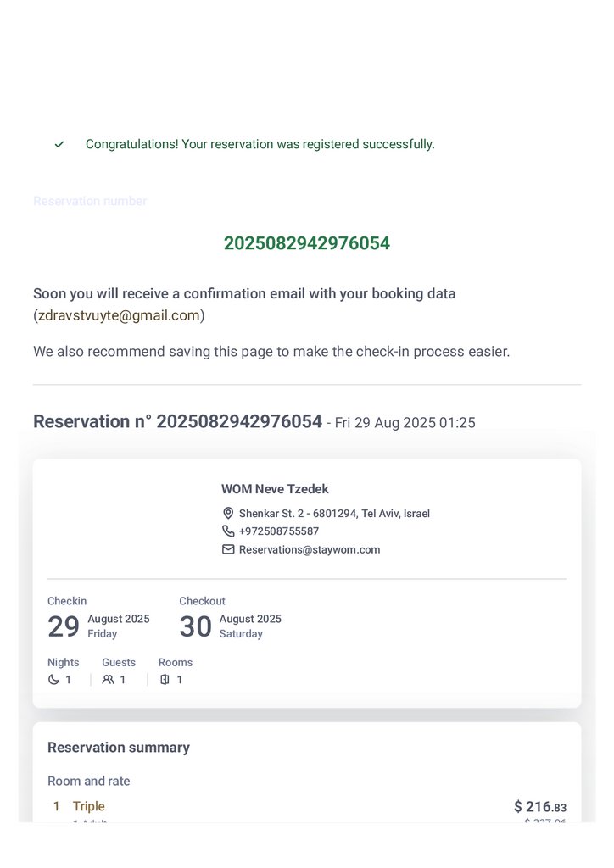Click the +972508755587 phone number
This screenshot has height=868, width=614.
279,531
